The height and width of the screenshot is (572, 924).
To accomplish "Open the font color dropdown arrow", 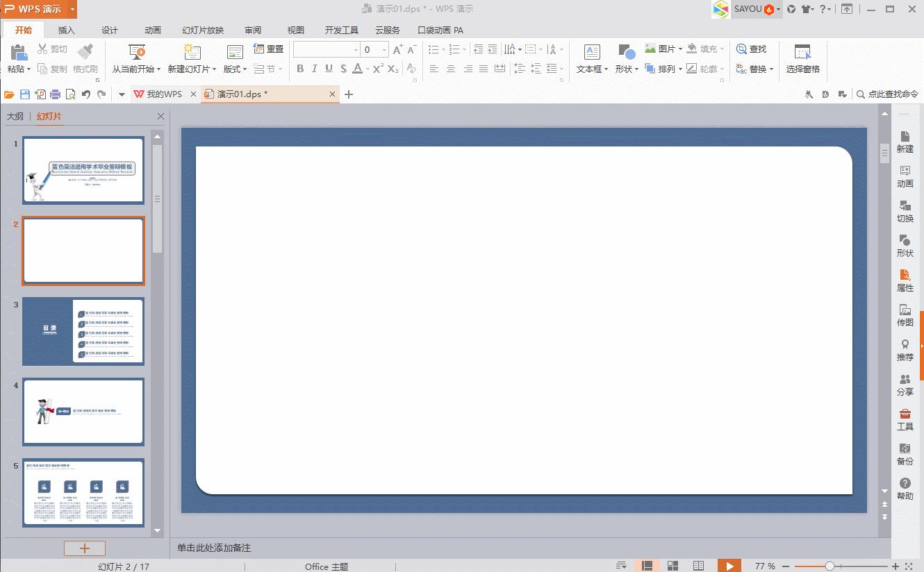I will click(367, 69).
